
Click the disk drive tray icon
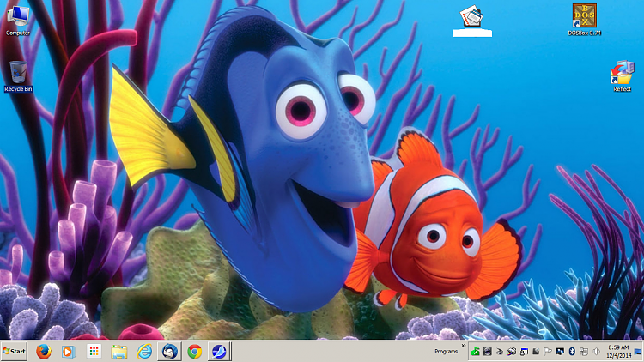coord(536,352)
